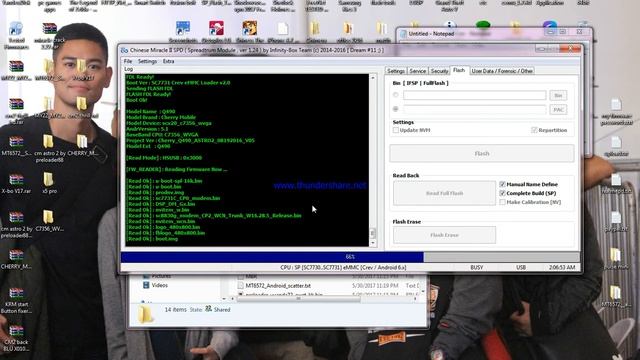
Task: Open the cm astro 2 by preloader88 folder
Action: [49, 149]
